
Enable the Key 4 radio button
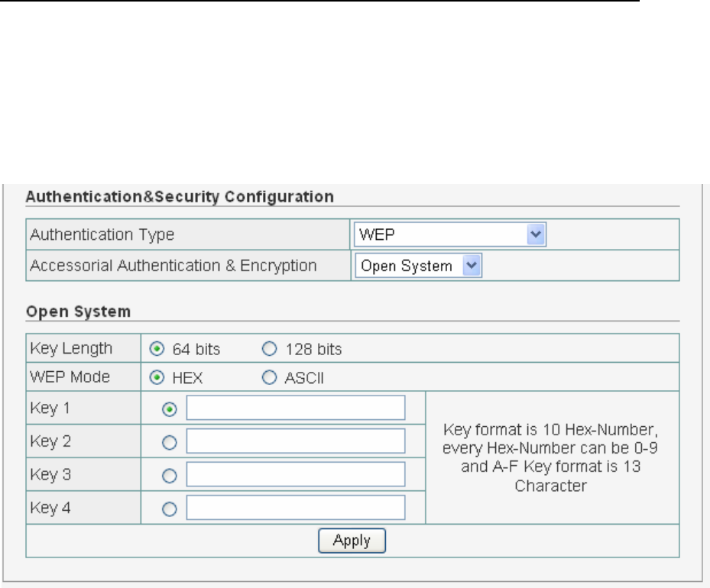(x=170, y=509)
